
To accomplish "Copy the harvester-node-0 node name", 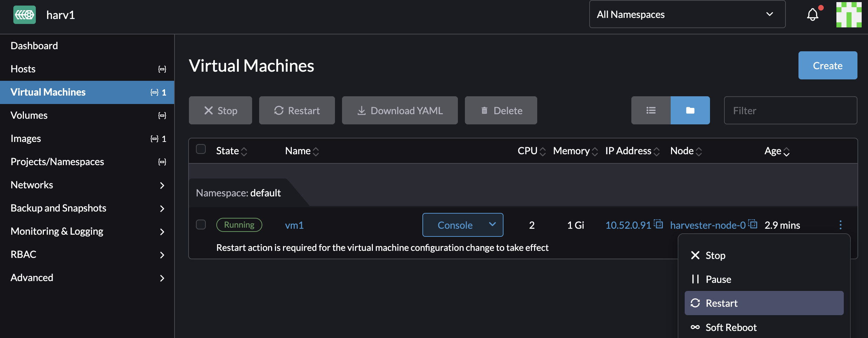I will pyautogui.click(x=753, y=224).
